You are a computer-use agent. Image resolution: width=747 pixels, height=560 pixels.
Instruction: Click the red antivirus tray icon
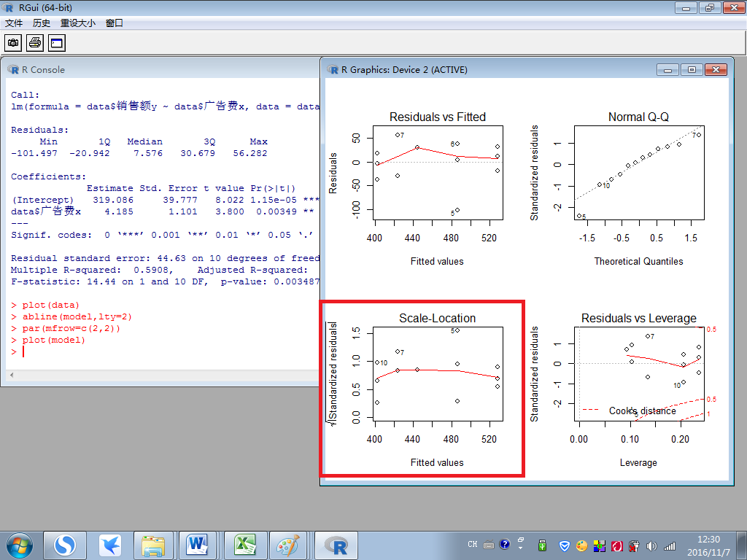pos(617,545)
